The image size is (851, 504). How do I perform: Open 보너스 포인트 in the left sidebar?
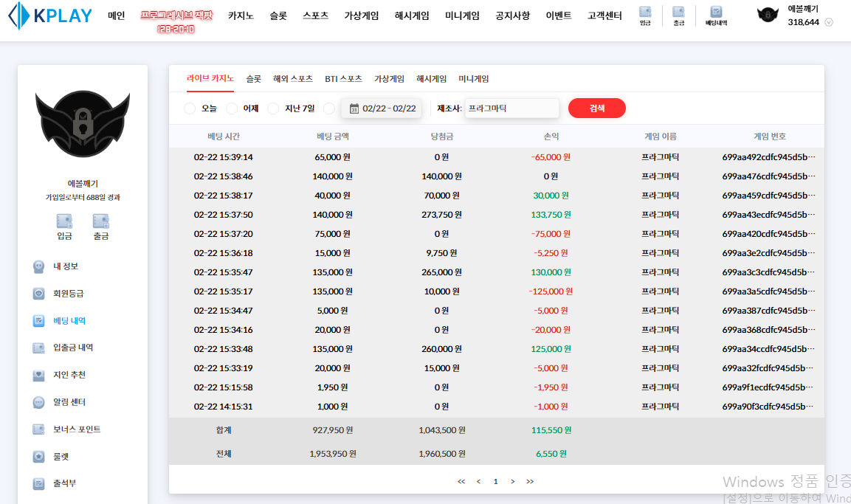coord(76,429)
